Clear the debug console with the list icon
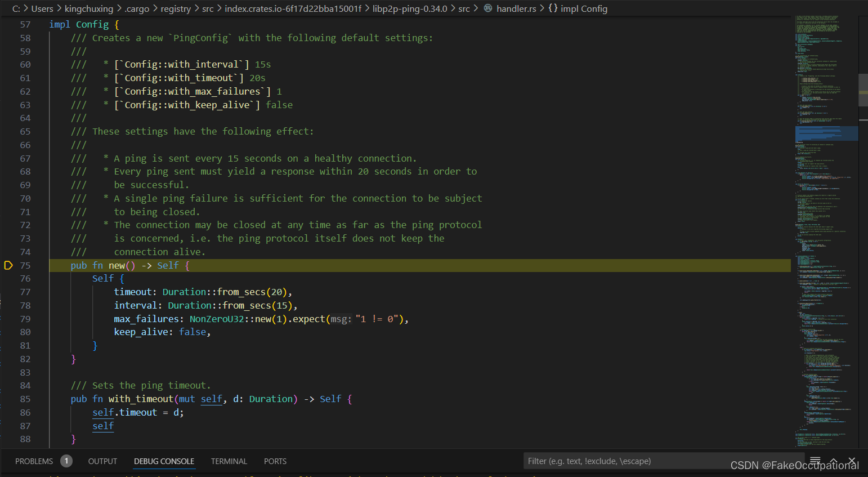This screenshot has height=477, width=868. pos(815,461)
